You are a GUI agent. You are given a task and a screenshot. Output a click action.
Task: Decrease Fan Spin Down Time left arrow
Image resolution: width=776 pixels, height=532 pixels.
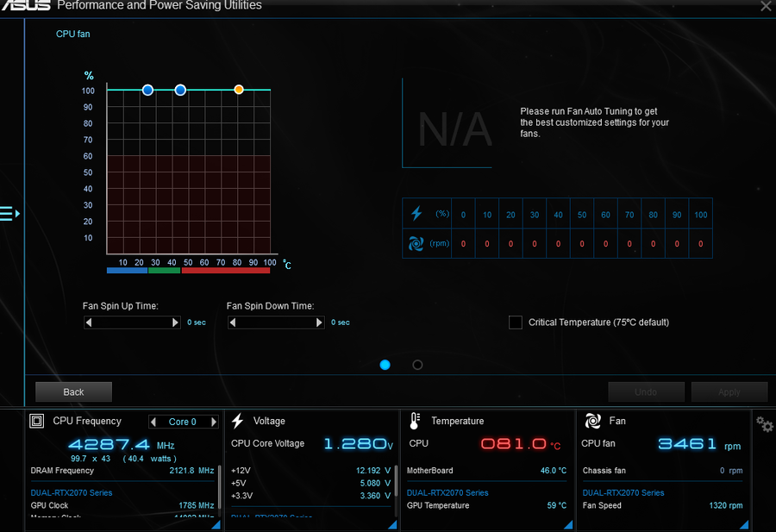point(233,322)
